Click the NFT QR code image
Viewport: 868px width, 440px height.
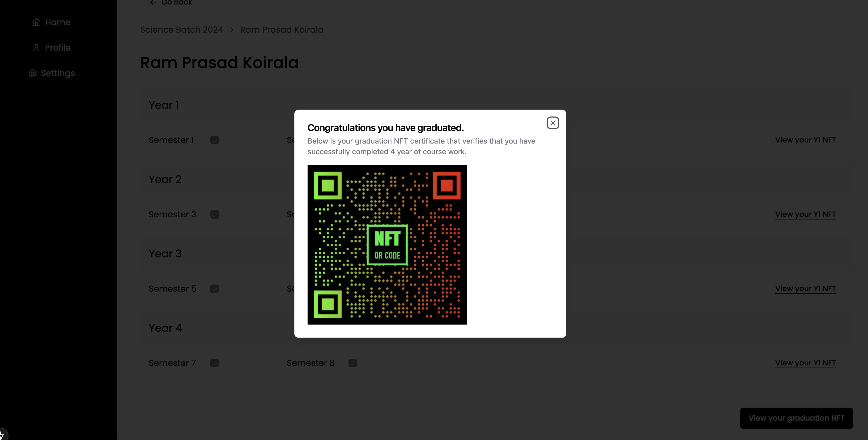click(387, 245)
